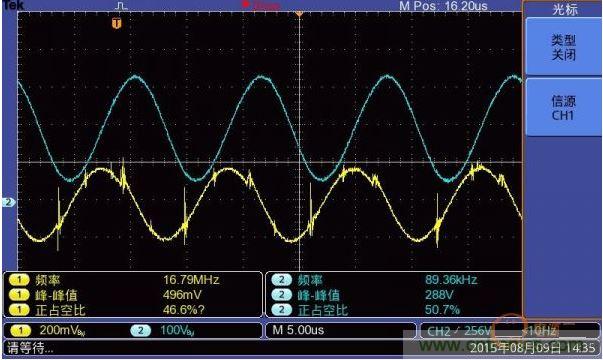Viewport: 603px width, 360px height.
Task: Click the orange trigger position T marker
Action: point(117,23)
